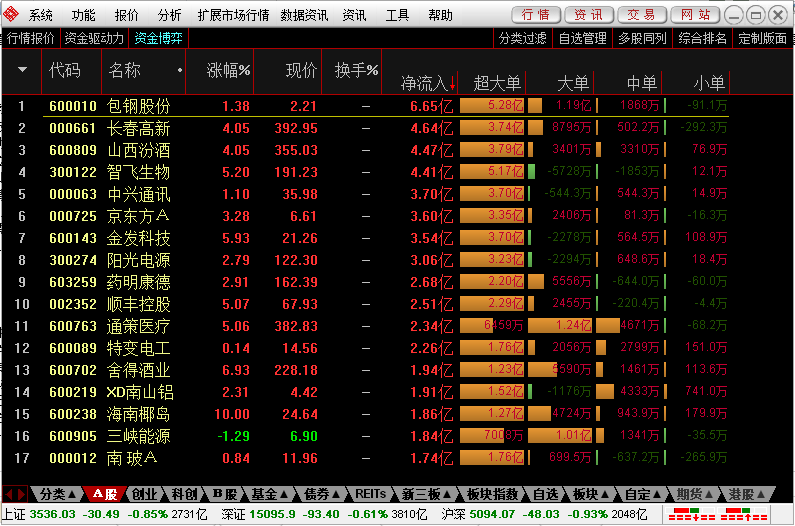Open 综合排名

pos(702,39)
